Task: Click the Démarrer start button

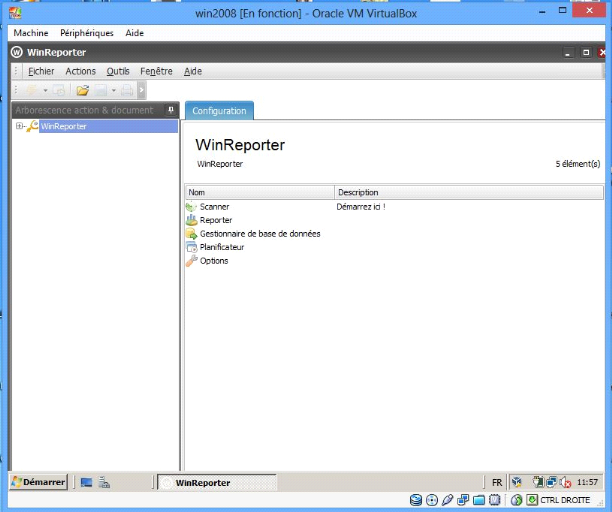Action: 38,482
